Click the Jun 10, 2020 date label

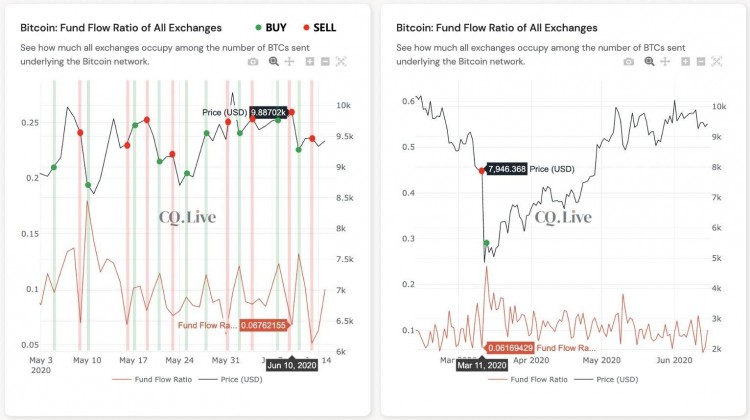(292, 365)
